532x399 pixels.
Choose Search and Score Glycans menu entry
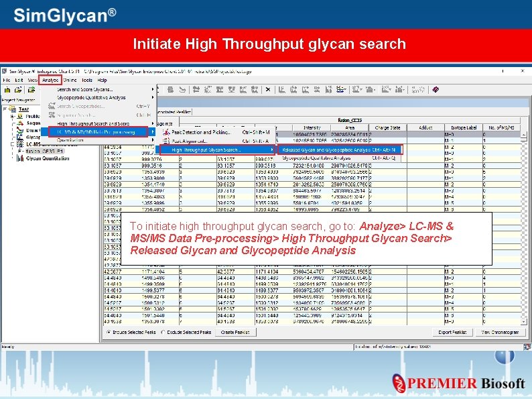click(x=98, y=89)
